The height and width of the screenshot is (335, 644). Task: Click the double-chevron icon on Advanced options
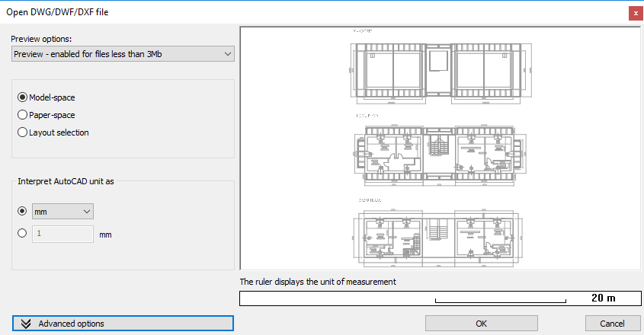[x=26, y=324]
